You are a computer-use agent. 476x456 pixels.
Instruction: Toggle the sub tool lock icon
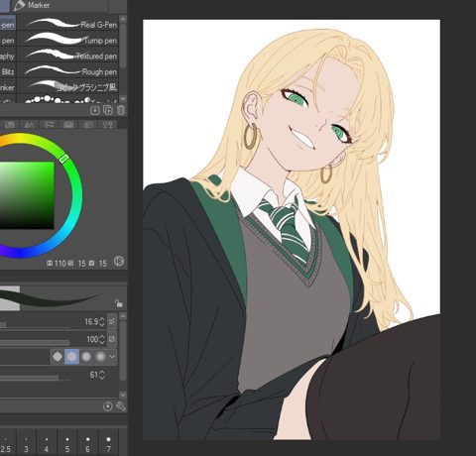tap(118, 302)
